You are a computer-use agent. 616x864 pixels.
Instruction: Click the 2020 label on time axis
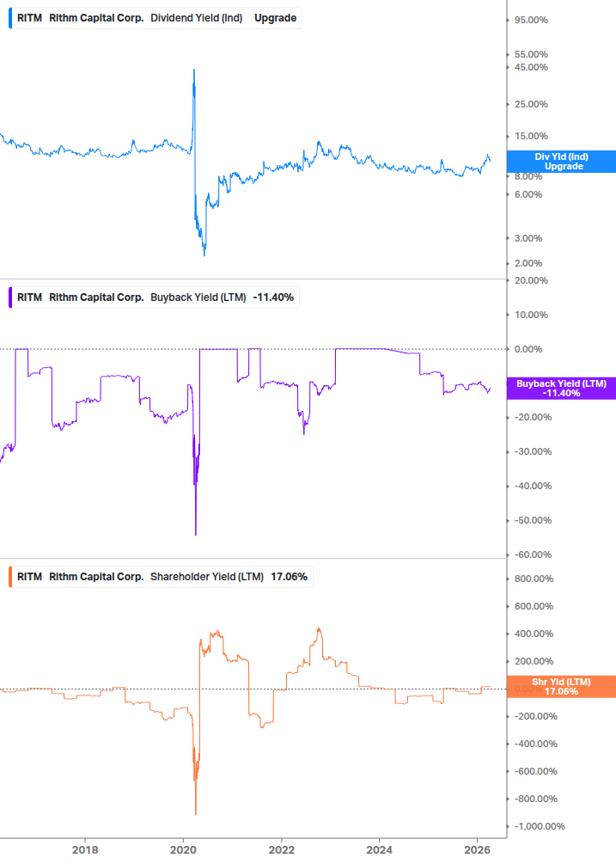pyautogui.click(x=183, y=850)
